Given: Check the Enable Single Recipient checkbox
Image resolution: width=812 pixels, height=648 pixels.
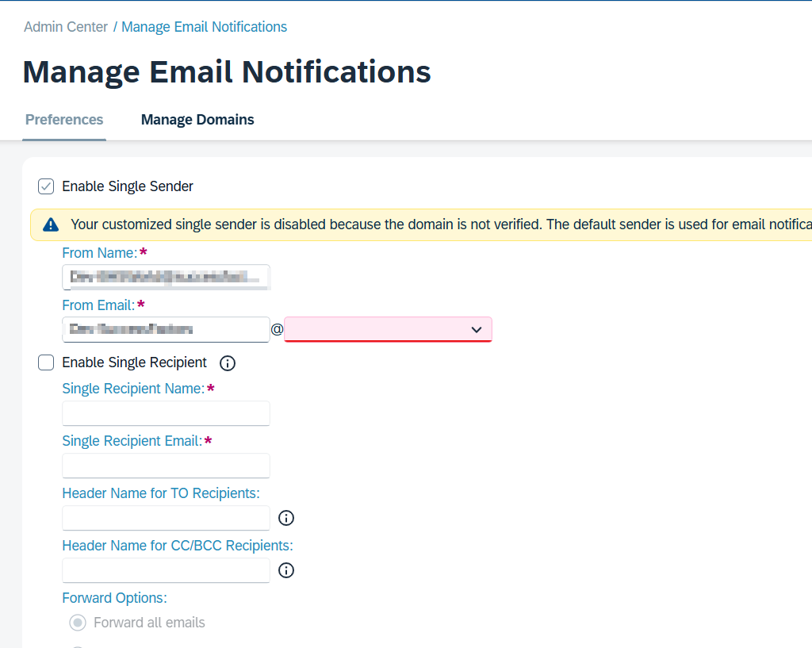Looking at the screenshot, I should [47, 362].
